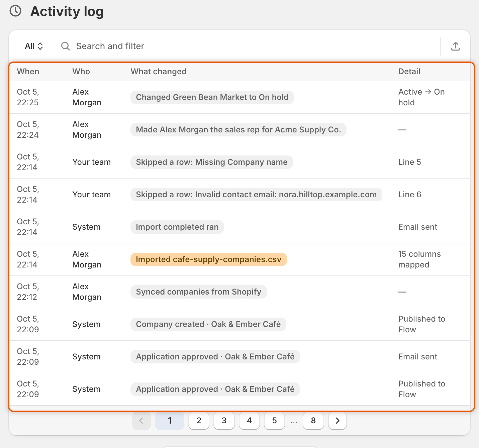The image size is (479, 448).
Task: Click Made Alex Morgan the sales rep entry
Action: 238,130
